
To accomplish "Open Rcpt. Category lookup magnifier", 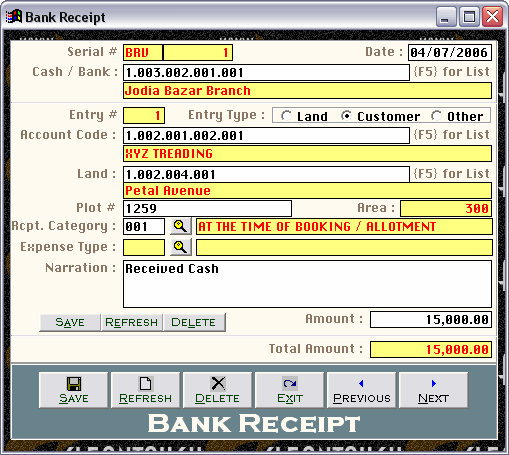I will [180, 226].
